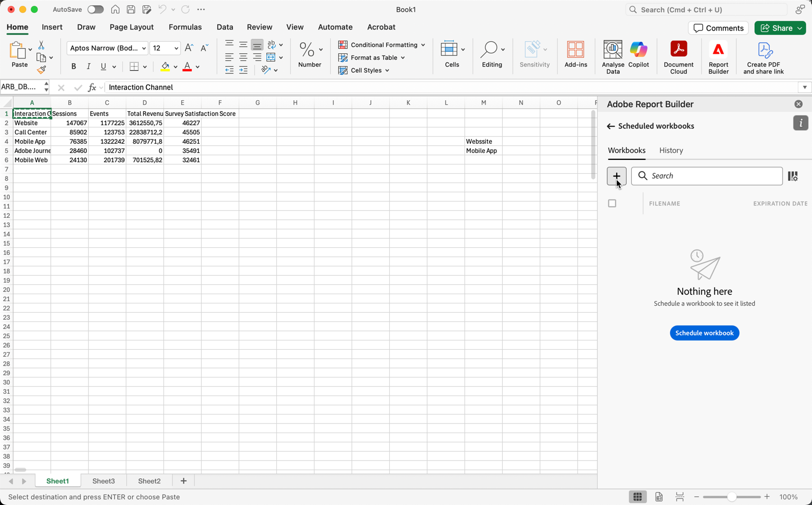This screenshot has height=505, width=812.
Task: Click the Schedule workbook button
Action: pyautogui.click(x=704, y=333)
